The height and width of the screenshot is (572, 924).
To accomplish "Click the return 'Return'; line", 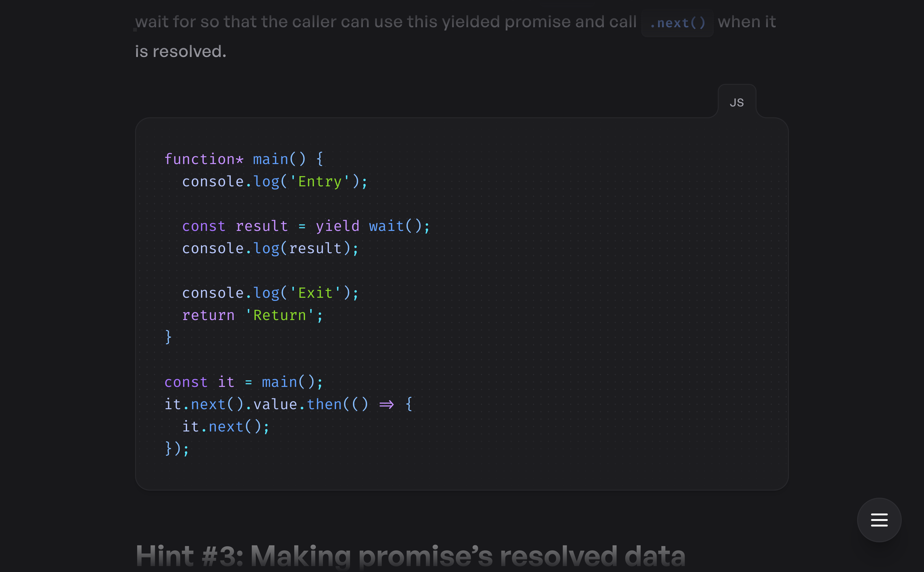I will (x=252, y=315).
